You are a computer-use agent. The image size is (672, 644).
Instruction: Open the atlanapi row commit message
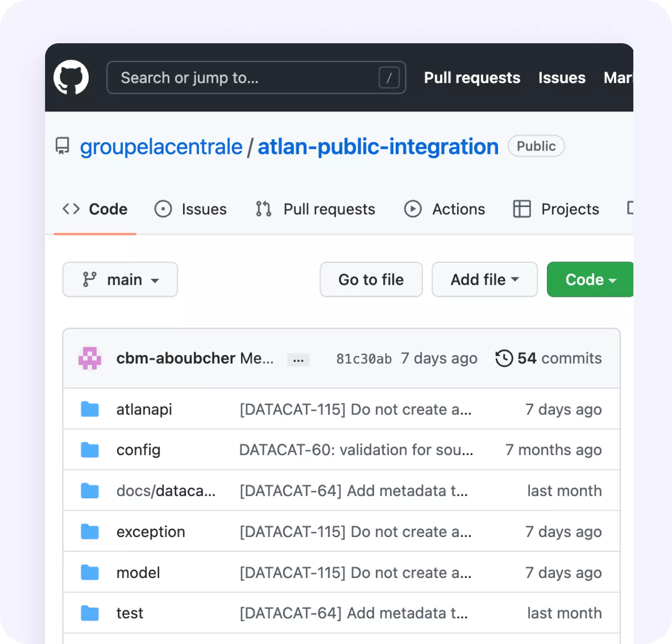pyautogui.click(x=356, y=410)
